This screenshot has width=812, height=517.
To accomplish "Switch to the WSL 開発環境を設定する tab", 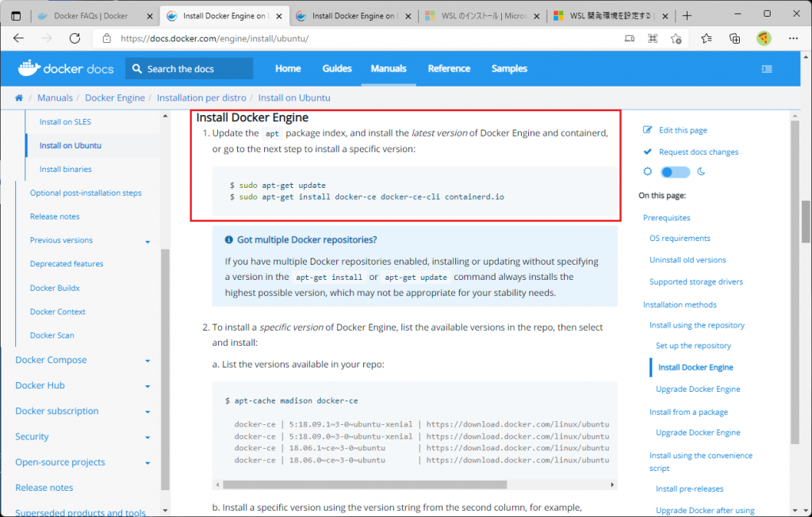I will [611, 16].
